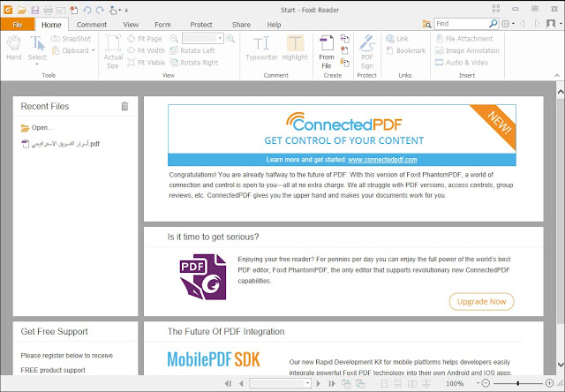Click the continuous page view icon in status bar
The image size is (565, 392).
click(398, 383)
